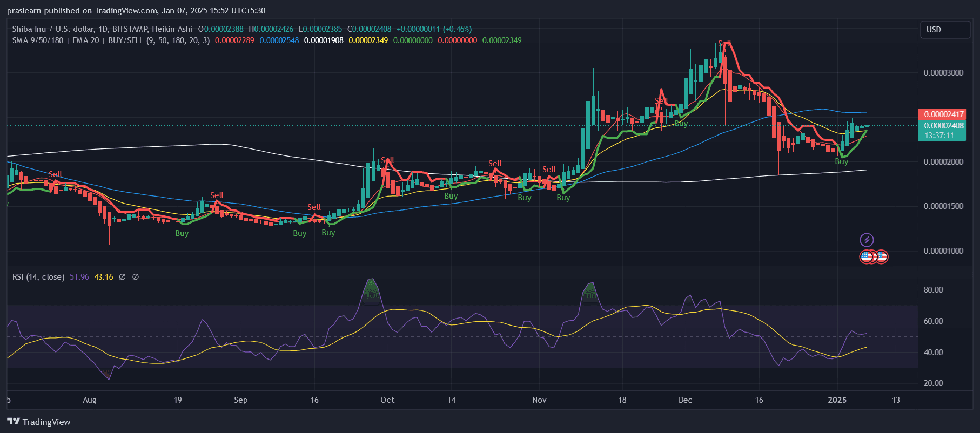Click the 'Aug' date axis label
Screen dimensions: 980x433
tap(90, 400)
